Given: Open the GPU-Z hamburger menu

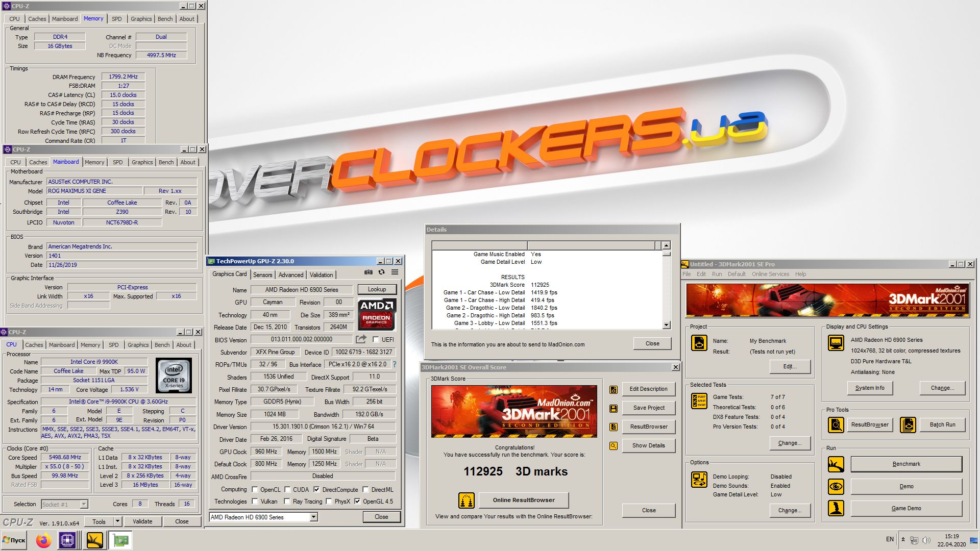Looking at the screenshot, I should click(395, 272).
